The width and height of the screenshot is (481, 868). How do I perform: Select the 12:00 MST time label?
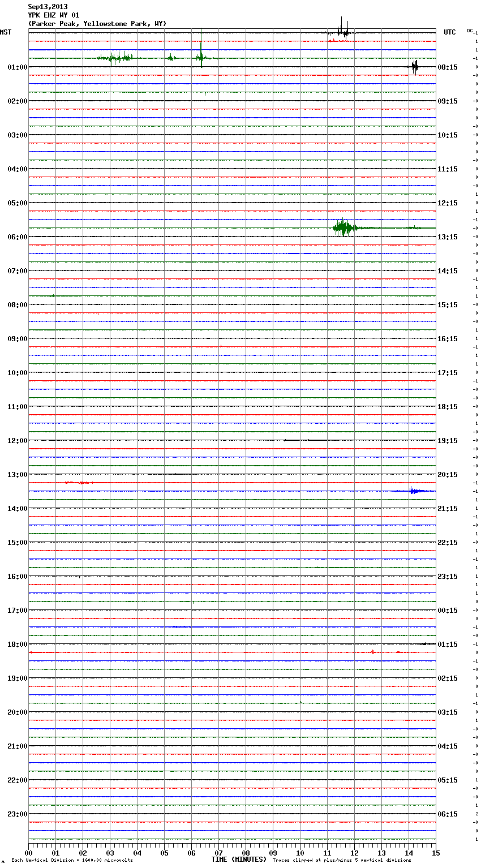pos(17,441)
